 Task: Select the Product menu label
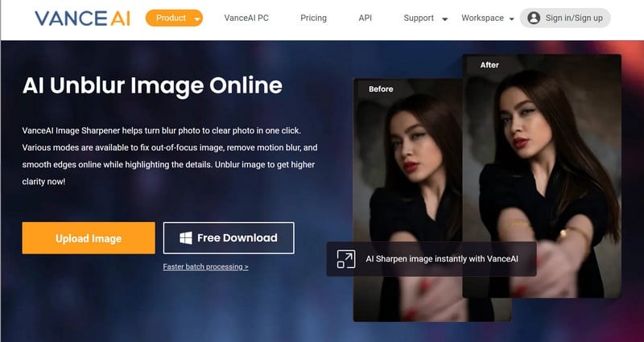pyautogui.click(x=171, y=18)
